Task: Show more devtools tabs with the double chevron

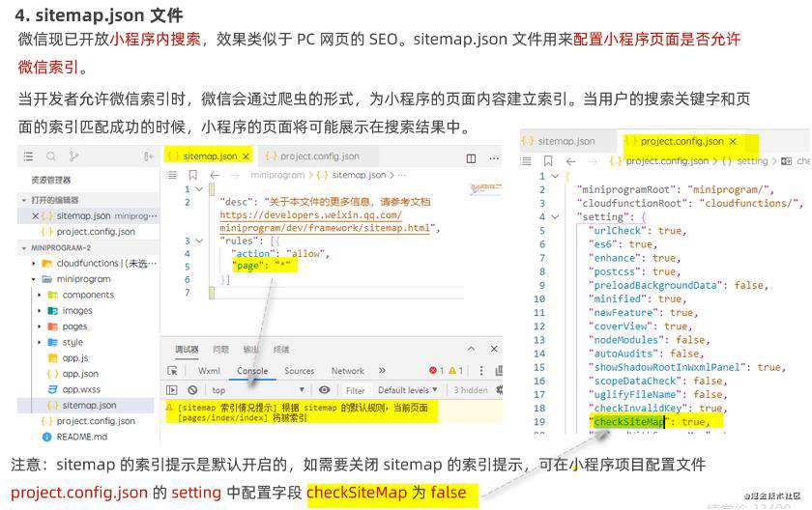Action: tap(382, 370)
